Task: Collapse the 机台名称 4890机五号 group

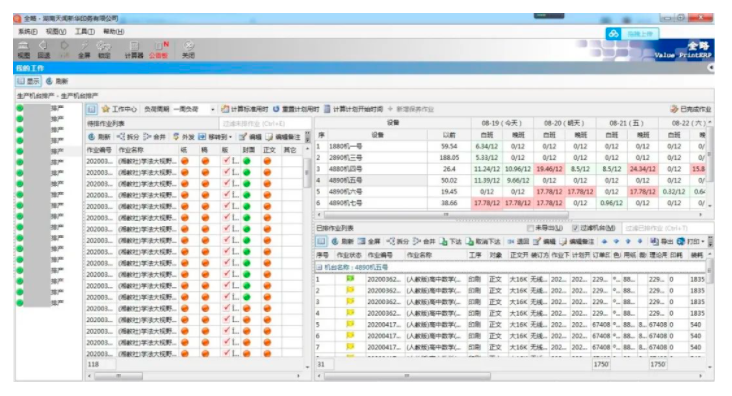Action: coord(320,268)
